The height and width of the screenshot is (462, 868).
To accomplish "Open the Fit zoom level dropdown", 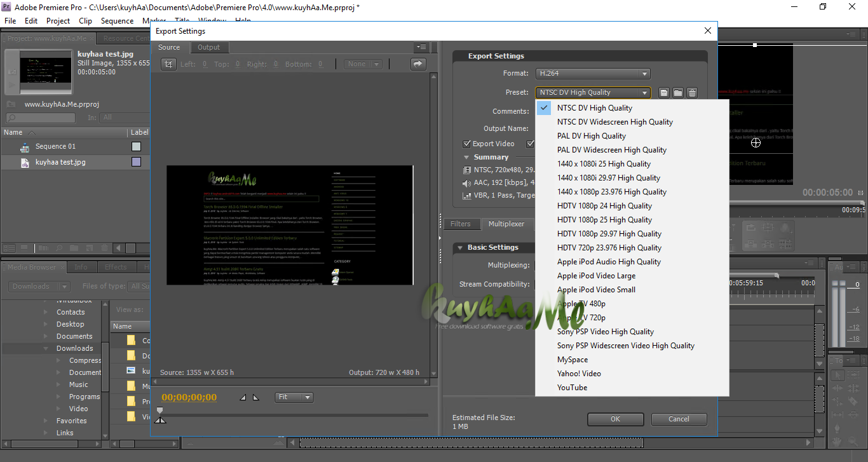I will click(294, 397).
